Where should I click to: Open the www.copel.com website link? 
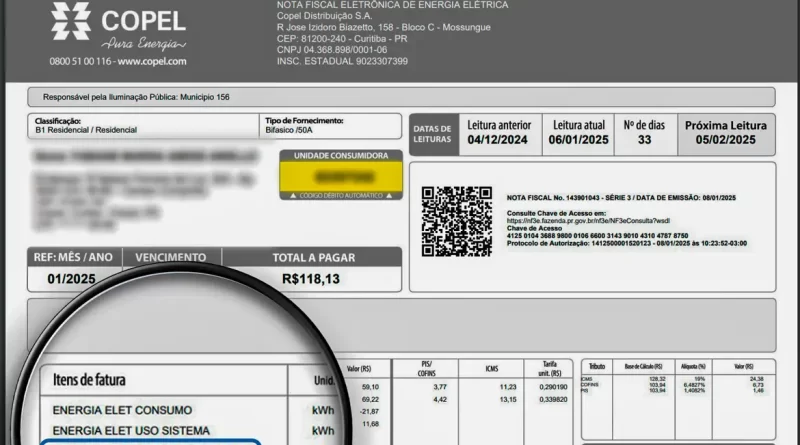(x=152, y=61)
